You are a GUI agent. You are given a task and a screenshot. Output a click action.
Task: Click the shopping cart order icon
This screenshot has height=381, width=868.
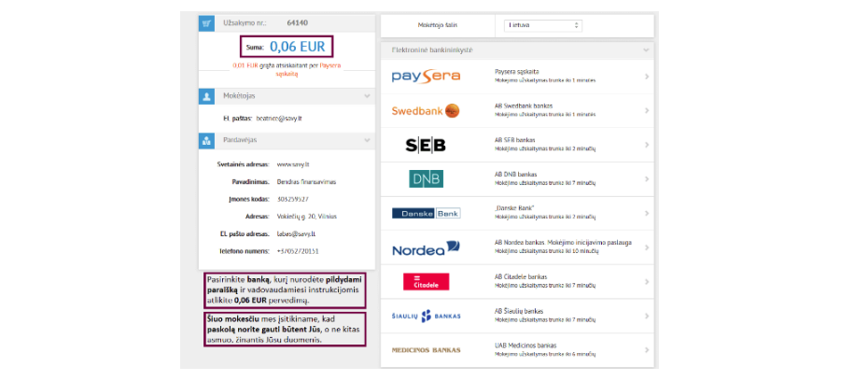click(x=206, y=21)
